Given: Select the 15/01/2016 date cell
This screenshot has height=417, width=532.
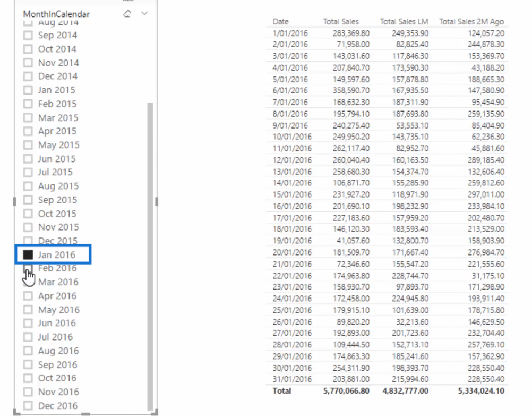Looking at the screenshot, I should tap(292, 194).
